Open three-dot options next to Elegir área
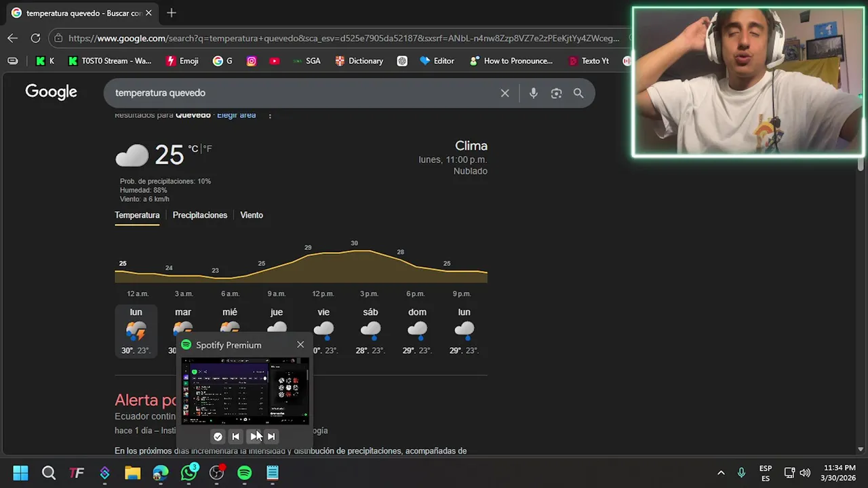 click(270, 115)
